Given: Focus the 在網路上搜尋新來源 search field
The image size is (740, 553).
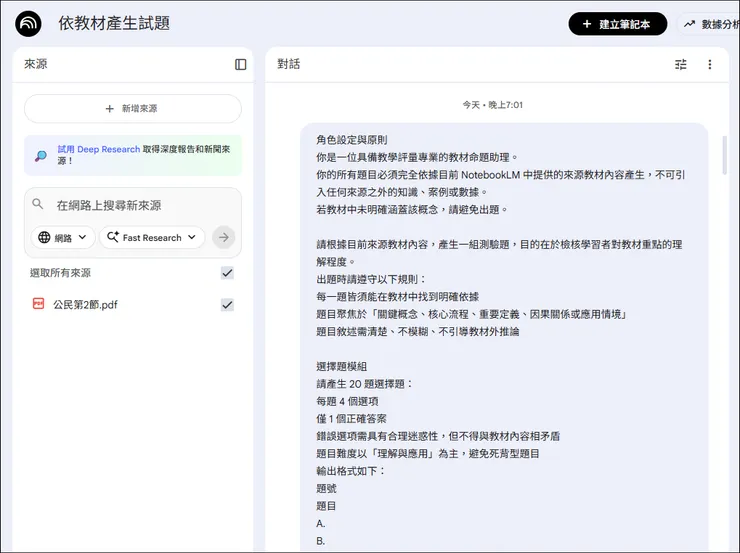Looking at the screenshot, I should 109,205.
